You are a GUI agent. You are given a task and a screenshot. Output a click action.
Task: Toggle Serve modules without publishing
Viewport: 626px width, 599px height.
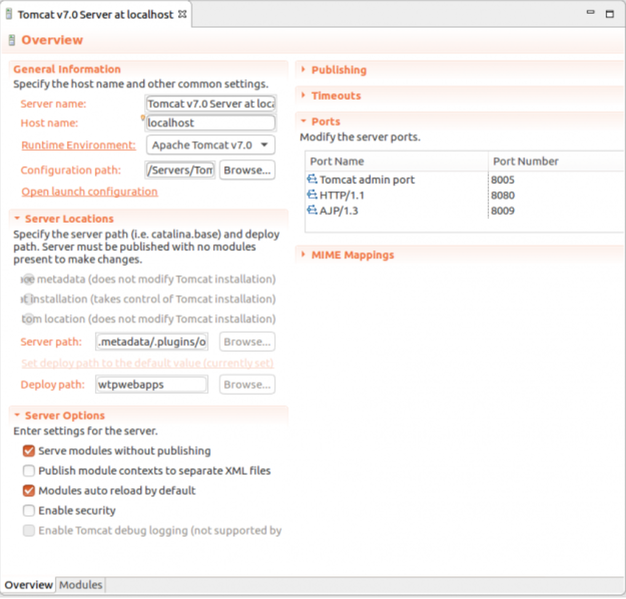[x=29, y=451]
